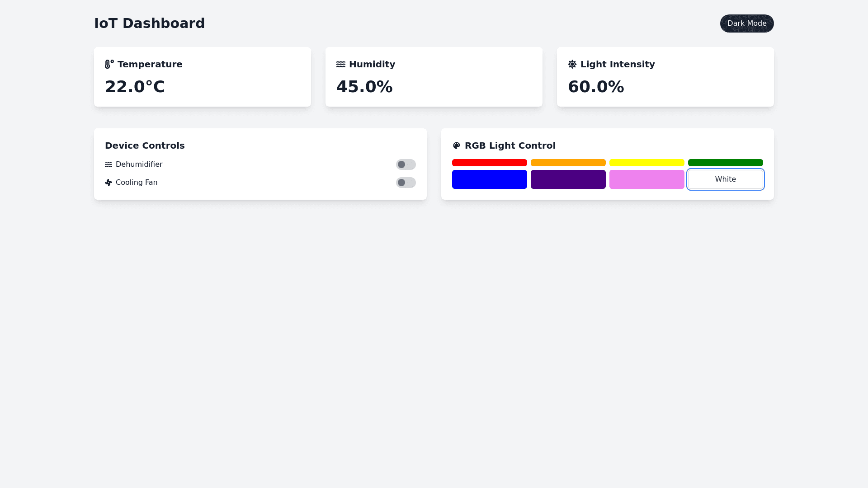Choose the orange light color
868x488 pixels.
tap(568, 163)
